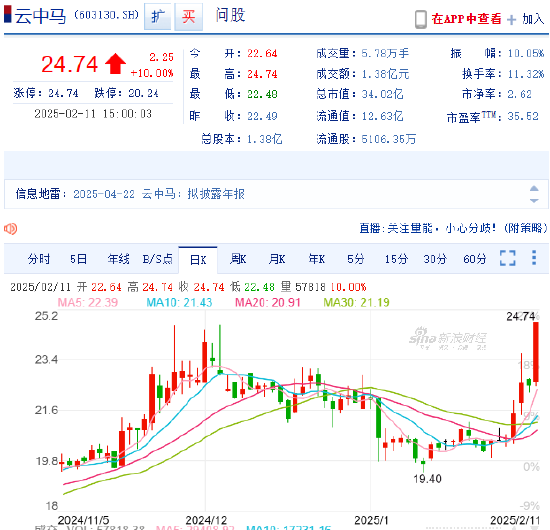Image resolution: width=550 pixels, height=530 pixels.
Task: Open the 直播:关注量能 小心分歧 link
Action: coord(453,228)
